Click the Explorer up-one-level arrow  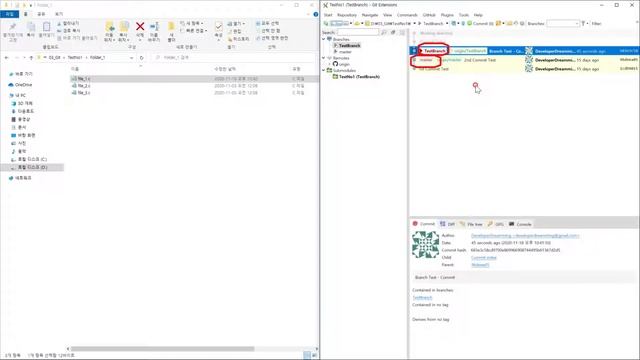point(31,58)
